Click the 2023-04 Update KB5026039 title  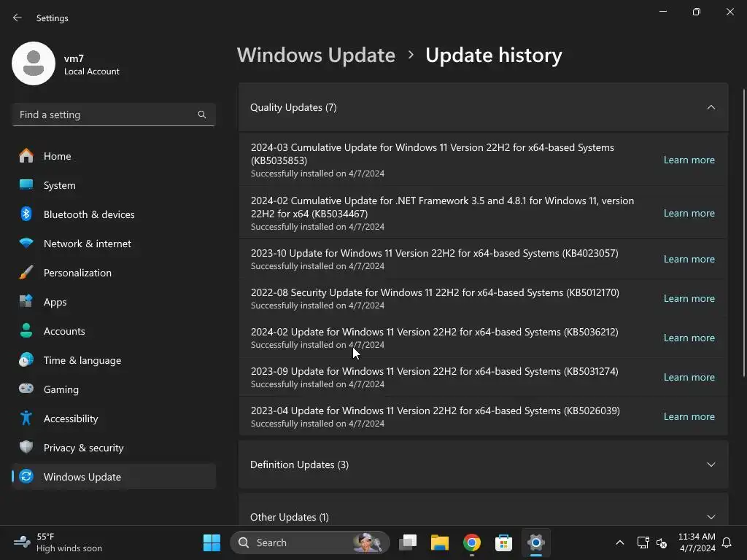pyautogui.click(x=436, y=411)
